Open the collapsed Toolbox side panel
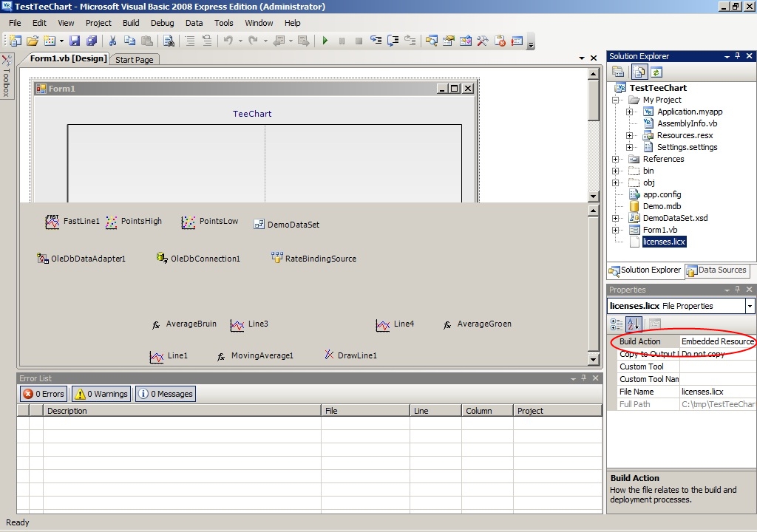Image resolution: width=757 pixels, height=532 pixels. coord(6,76)
